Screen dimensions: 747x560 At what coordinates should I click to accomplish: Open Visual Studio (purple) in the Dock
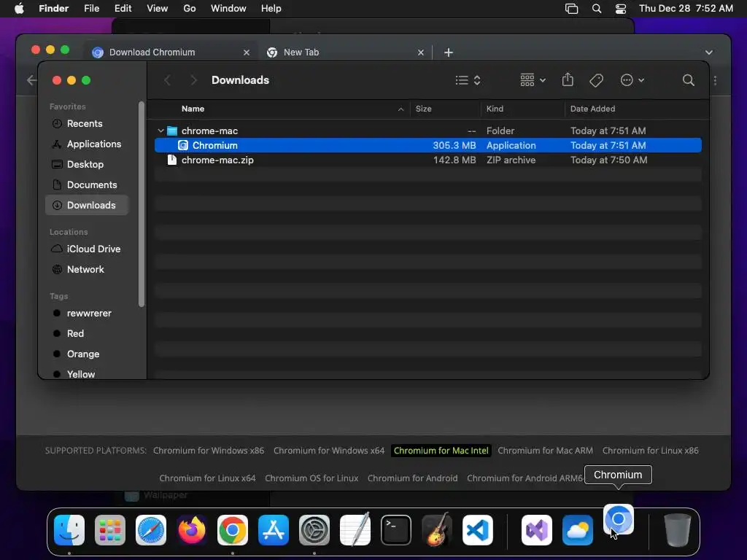click(x=537, y=530)
